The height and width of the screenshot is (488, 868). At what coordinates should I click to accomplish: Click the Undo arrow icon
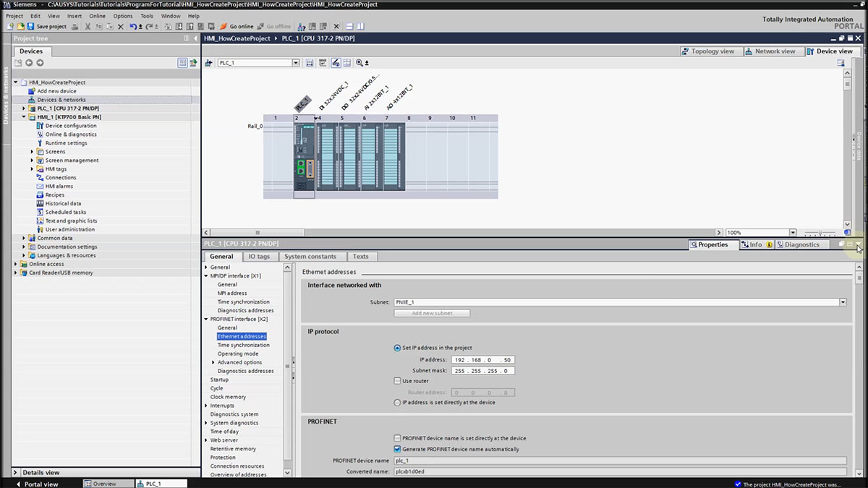(133, 26)
